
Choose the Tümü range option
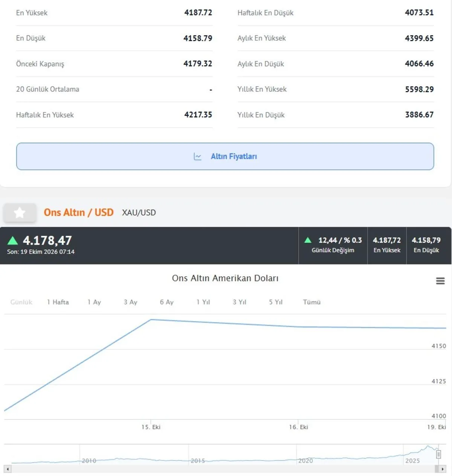[x=312, y=302]
